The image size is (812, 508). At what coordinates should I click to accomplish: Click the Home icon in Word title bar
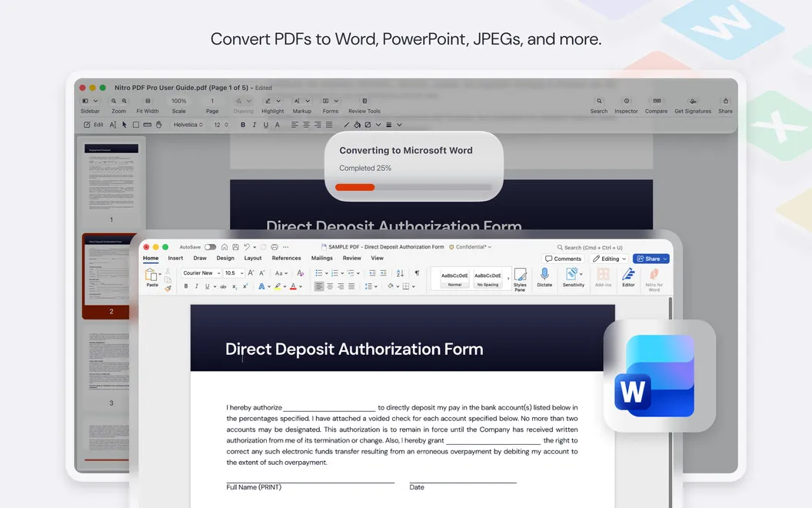pyautogui.click(x=225, y=247)
